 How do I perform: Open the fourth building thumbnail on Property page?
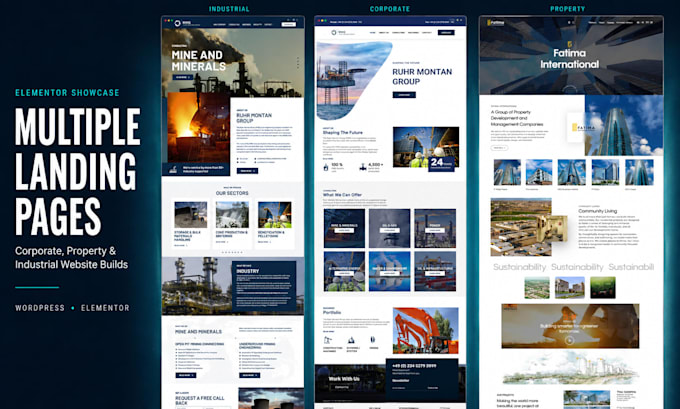click(605, 172)
